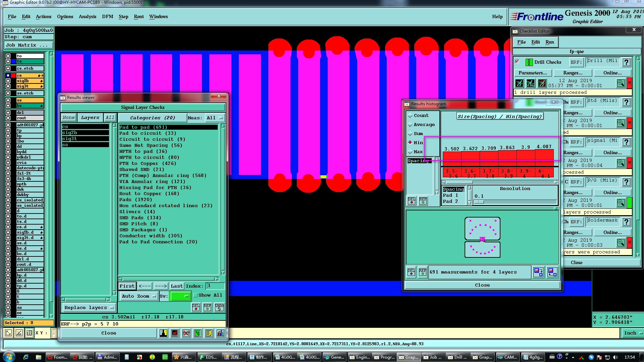Click the first run icon under Drill Checks

click(519, 83)
